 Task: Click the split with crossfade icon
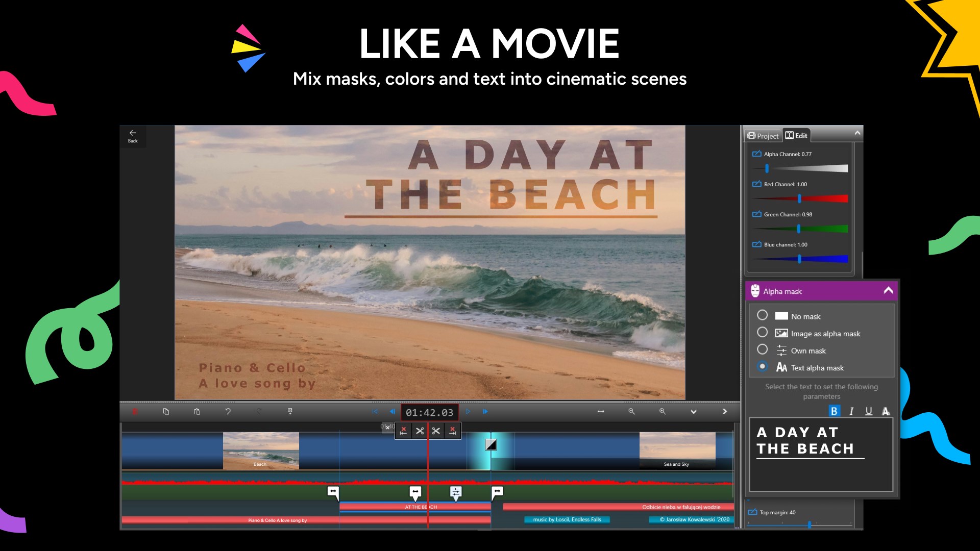(420, 431)
